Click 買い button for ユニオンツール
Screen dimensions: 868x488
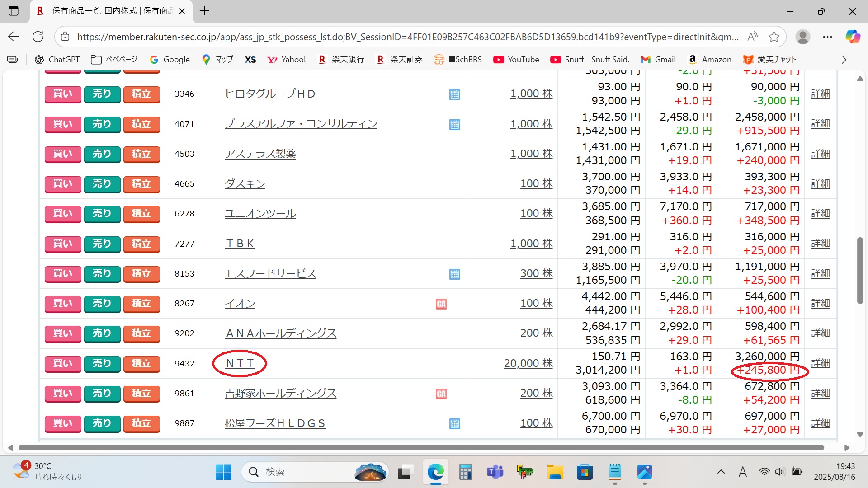click(x=63, y=214)
